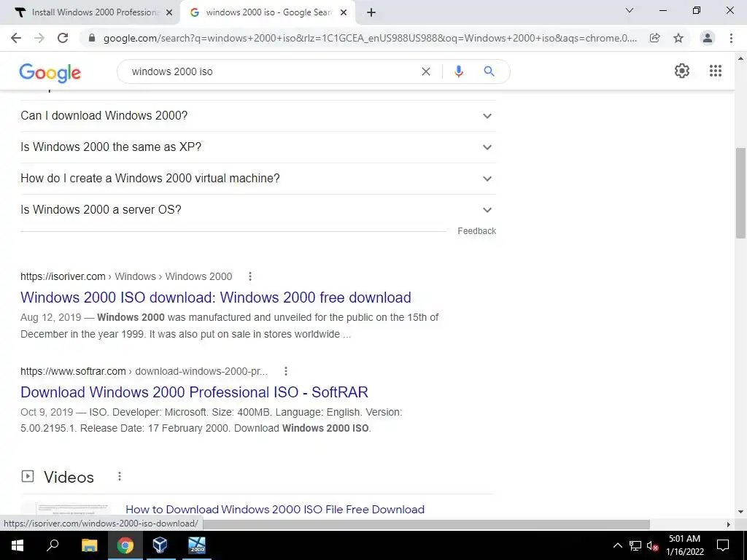Open options for isoriver.com result
The height and width of the screenshot is (560, 747).
[250, 276]
